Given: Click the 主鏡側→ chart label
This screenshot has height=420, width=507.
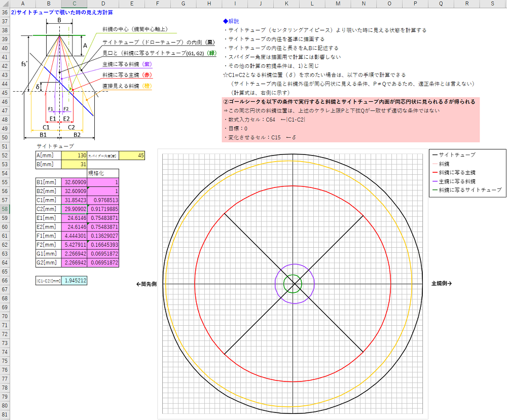Looking at the screenshot, I should coord(442,283).
